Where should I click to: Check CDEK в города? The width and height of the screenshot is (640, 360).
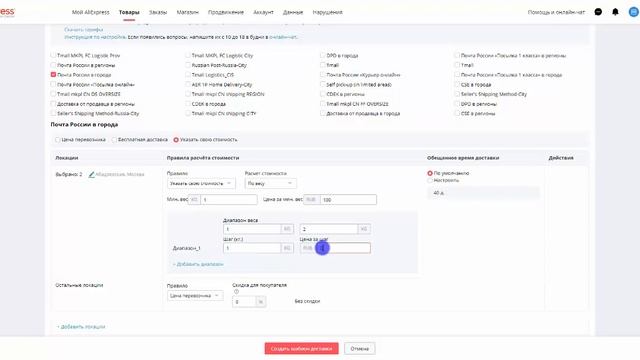pyautogui.click(x=188, y=104)
